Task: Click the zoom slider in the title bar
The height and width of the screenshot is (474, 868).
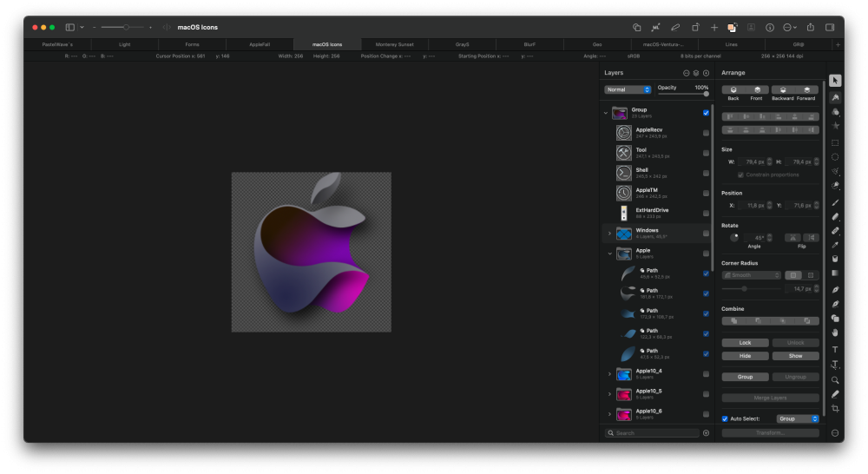Action: click(x=123, y=27)
